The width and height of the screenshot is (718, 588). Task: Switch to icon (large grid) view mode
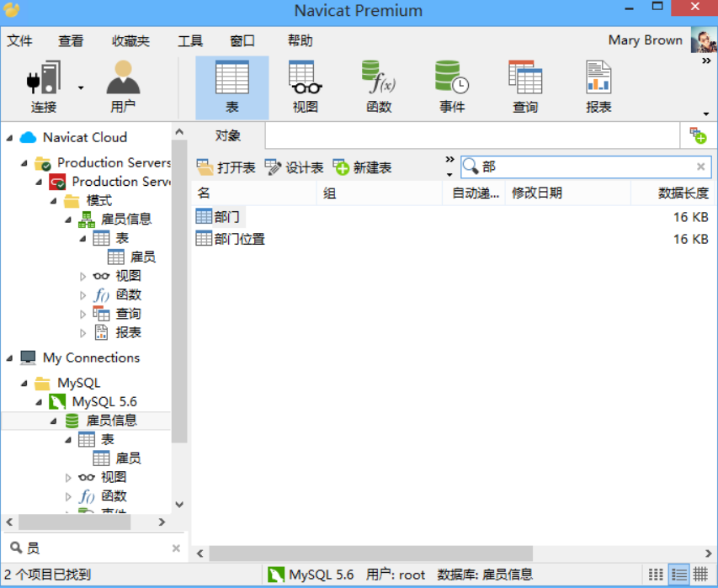tap(656, 574)
